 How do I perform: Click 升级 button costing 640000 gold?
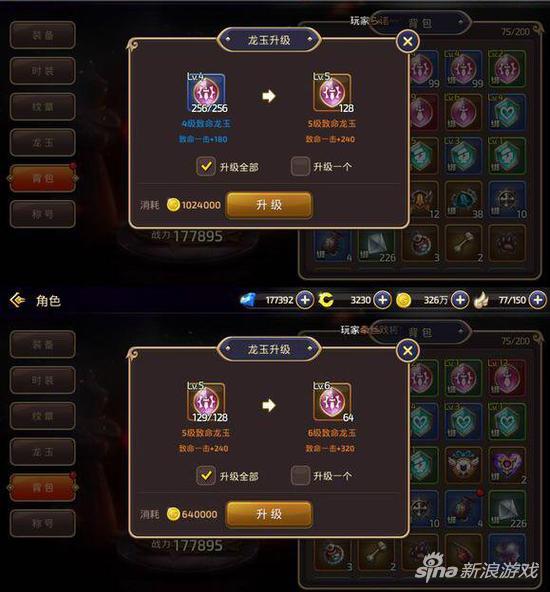(269, 514)
